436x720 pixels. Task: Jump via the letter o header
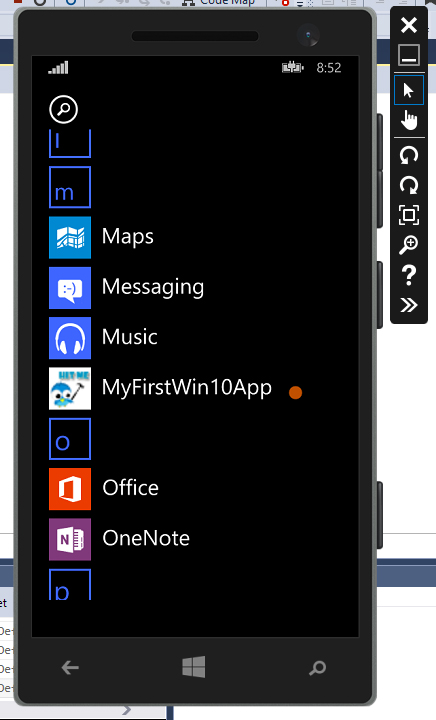tap(70, 439)
